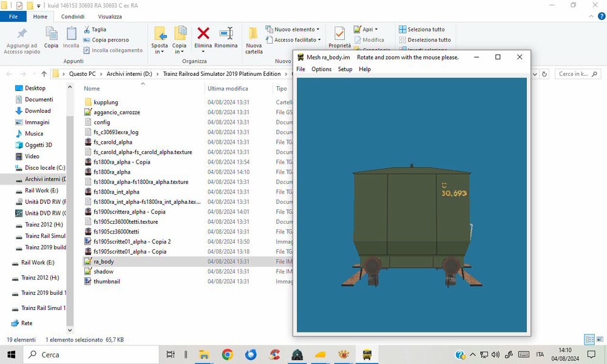Select Oggetti 3D in the navigation pane
The width and height of the screenshot is (607, 364).
[x=38, y=145]
